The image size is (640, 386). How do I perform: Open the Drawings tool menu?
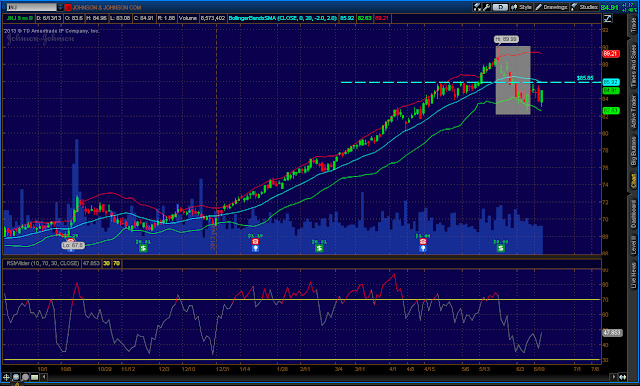(x=551, y=7)
